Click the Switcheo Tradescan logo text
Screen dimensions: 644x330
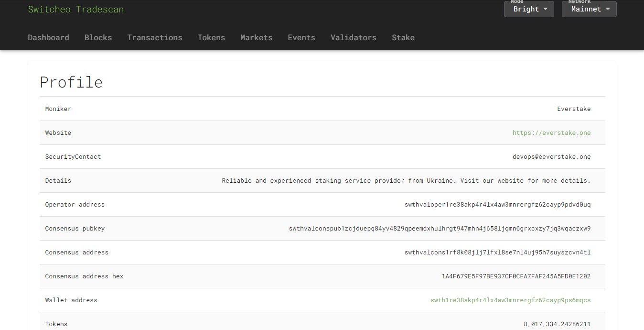(x=76, y=9)
